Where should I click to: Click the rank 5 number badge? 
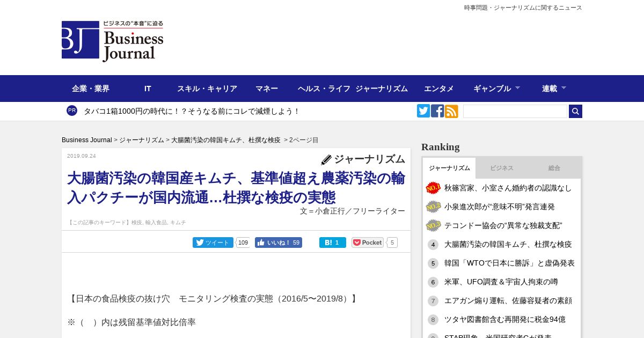433,263
